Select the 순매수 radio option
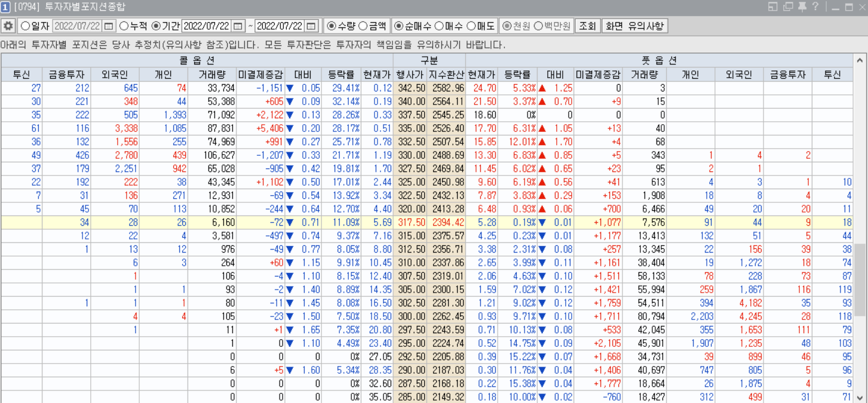This screenshot has height=403, width=868. click(x=413, y=26)
